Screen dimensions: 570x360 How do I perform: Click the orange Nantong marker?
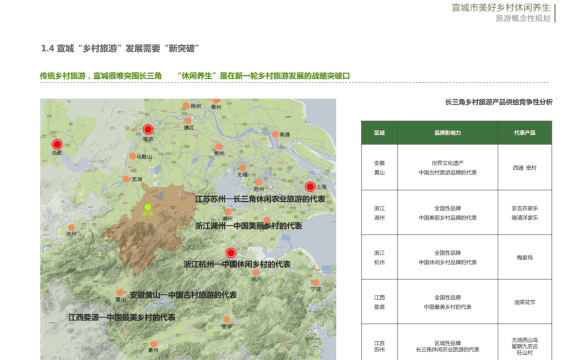click(276, 135)
